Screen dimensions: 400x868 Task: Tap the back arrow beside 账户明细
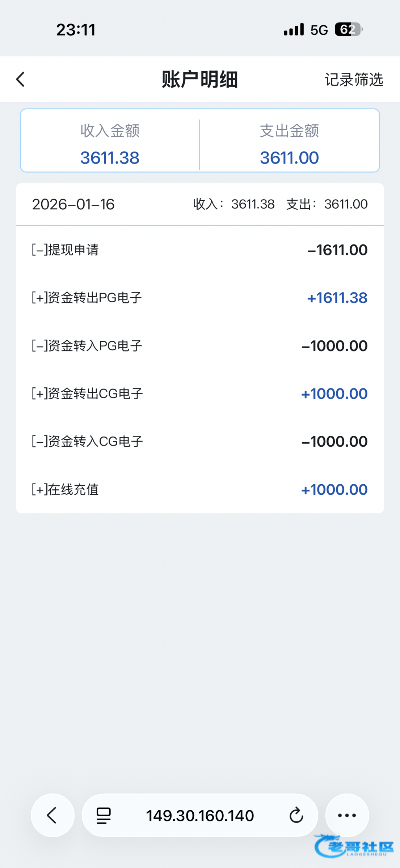21,79
